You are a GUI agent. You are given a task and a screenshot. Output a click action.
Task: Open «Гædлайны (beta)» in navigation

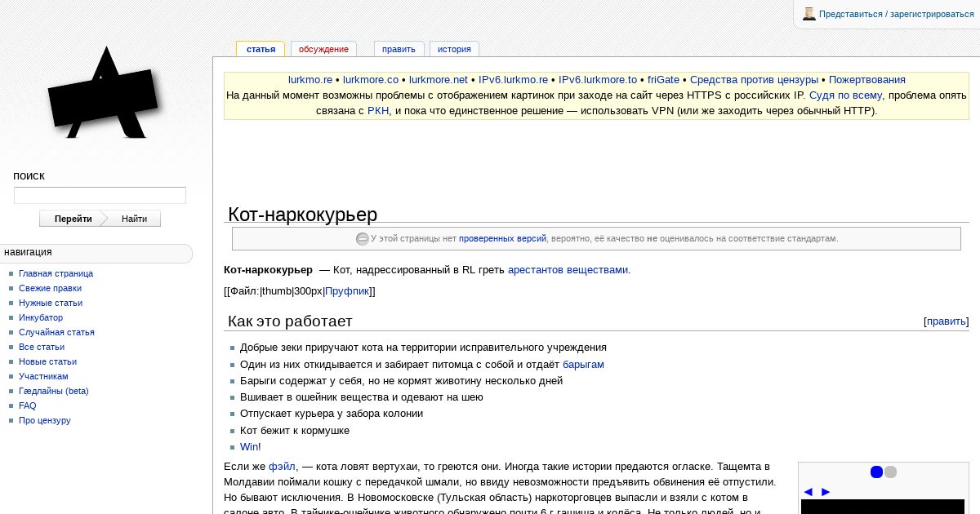pos(54,391)
